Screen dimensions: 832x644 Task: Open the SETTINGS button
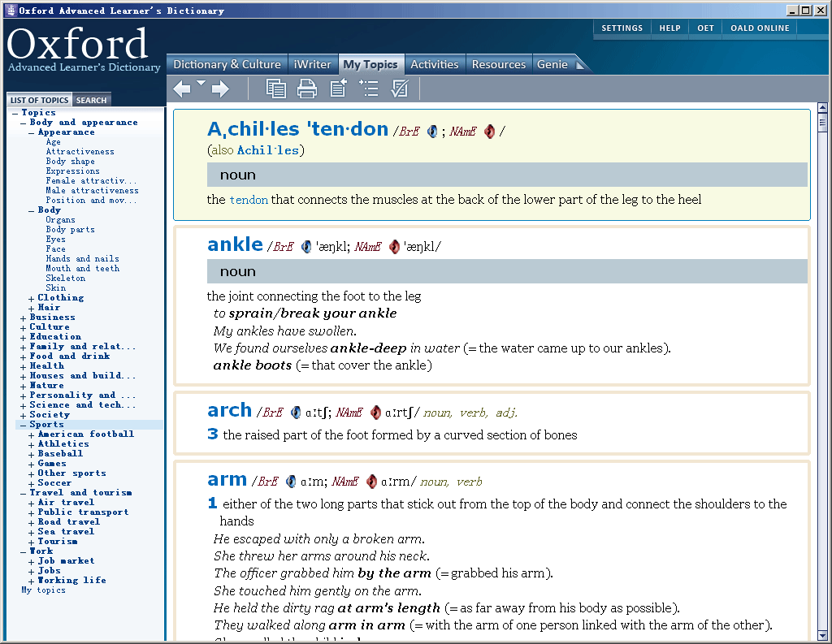click(622, 28)
